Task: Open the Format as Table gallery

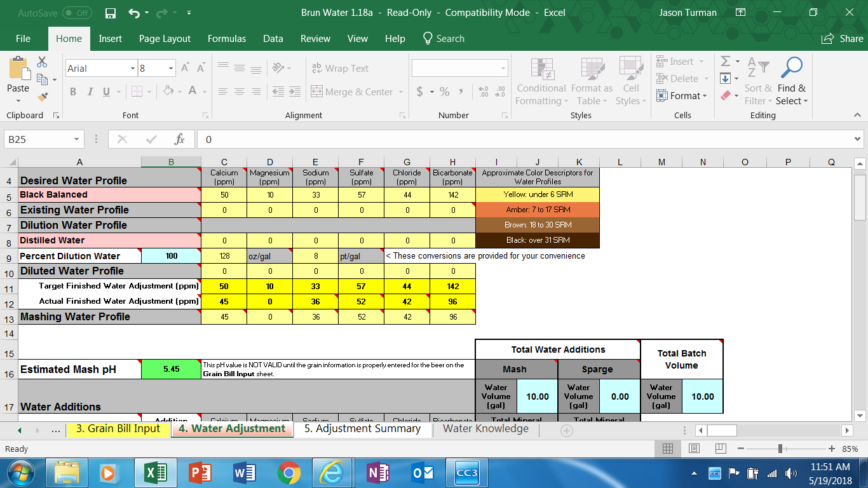Action: pos(592,81)
